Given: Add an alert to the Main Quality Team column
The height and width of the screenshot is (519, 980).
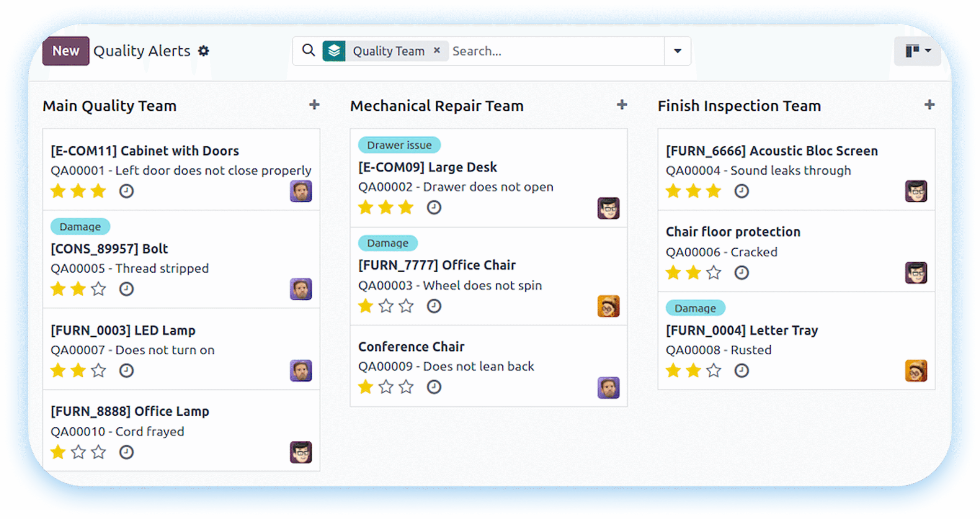Looking at the screenshot, I should [x=314, y=105].
